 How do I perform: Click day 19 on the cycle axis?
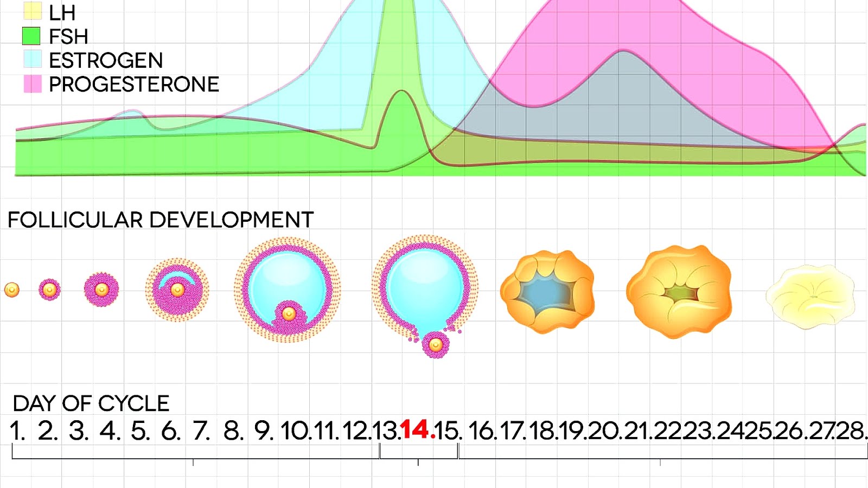pyautogui.click(x=572, y=431)
